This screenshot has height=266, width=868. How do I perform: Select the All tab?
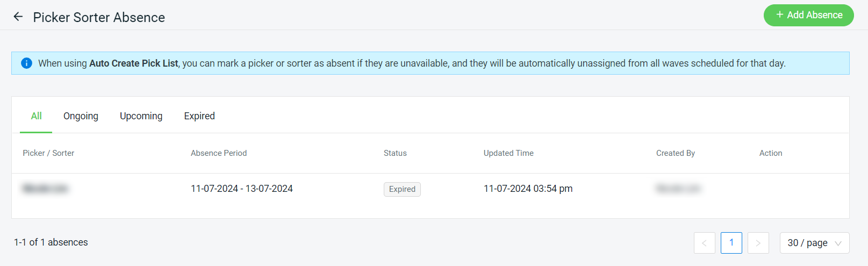coord(36,116)
